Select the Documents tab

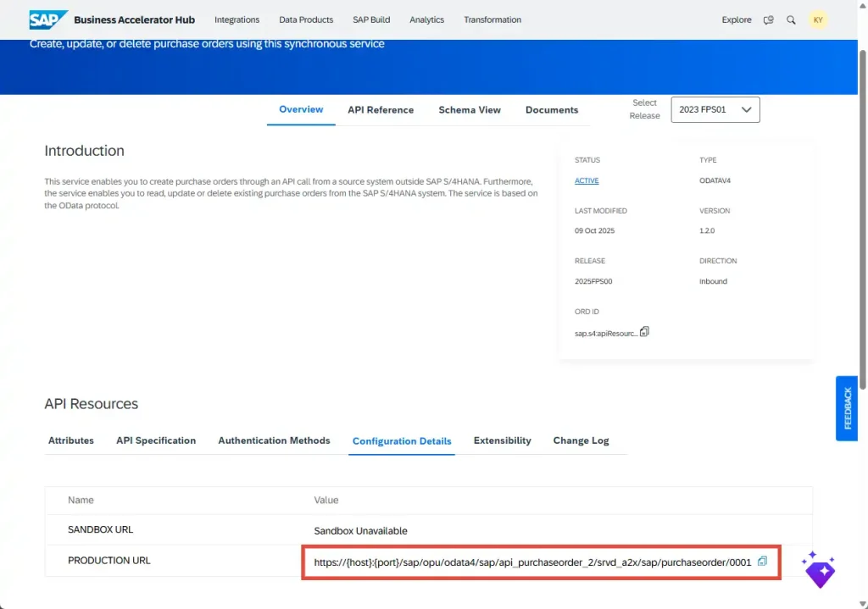tap(552, 110)
